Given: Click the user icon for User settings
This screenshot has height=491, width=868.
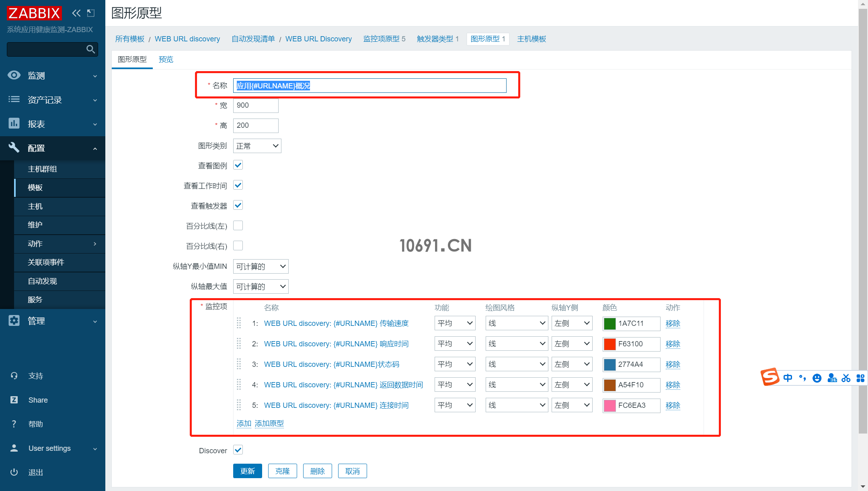Looking at the screenshot, I should (14, 448).
